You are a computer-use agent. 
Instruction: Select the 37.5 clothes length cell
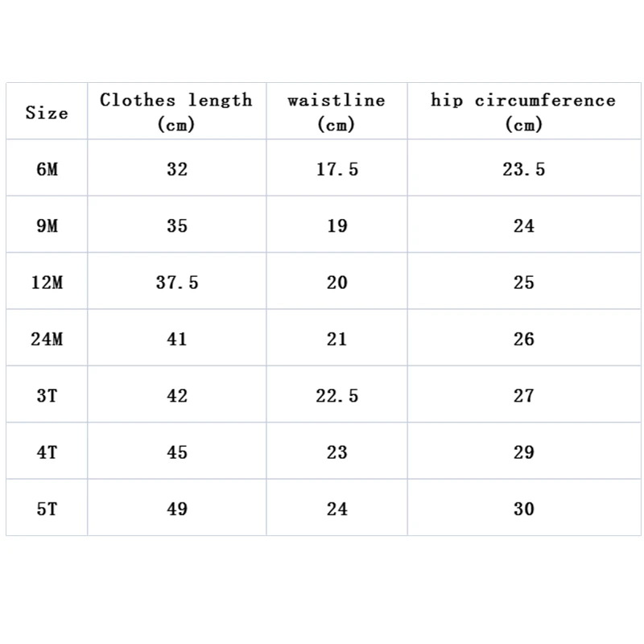[x=176, y=283]
